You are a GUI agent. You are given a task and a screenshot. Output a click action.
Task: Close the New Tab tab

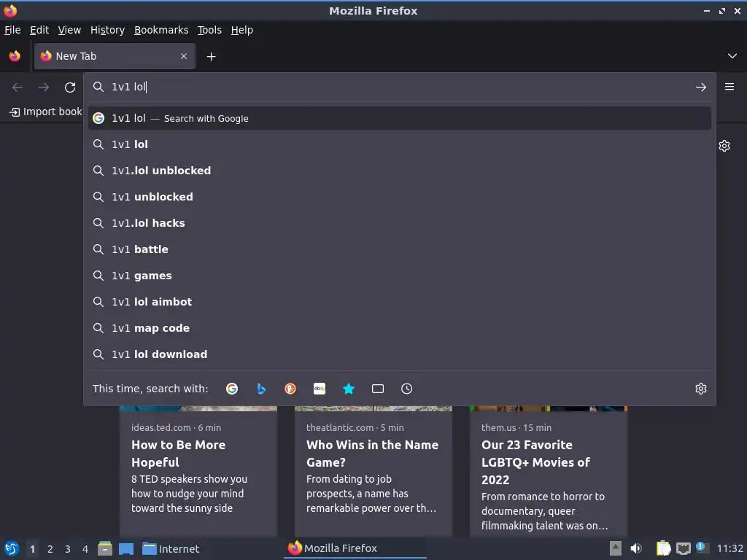[184, 56]
